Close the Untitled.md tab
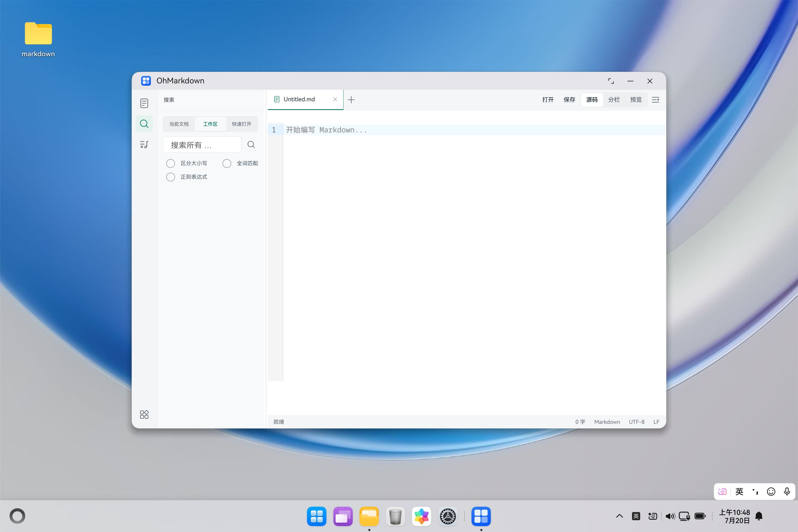The image size is (798, 532). coord(335,99)
